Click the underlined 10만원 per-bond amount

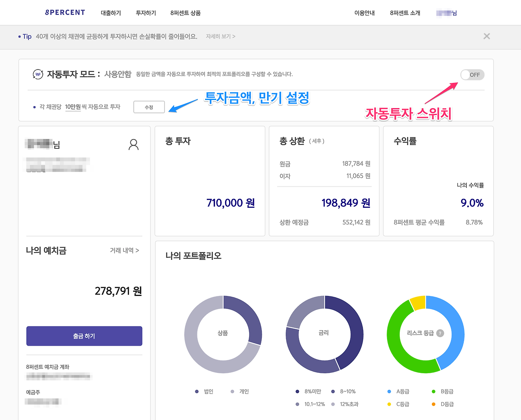tap(73, 107)
